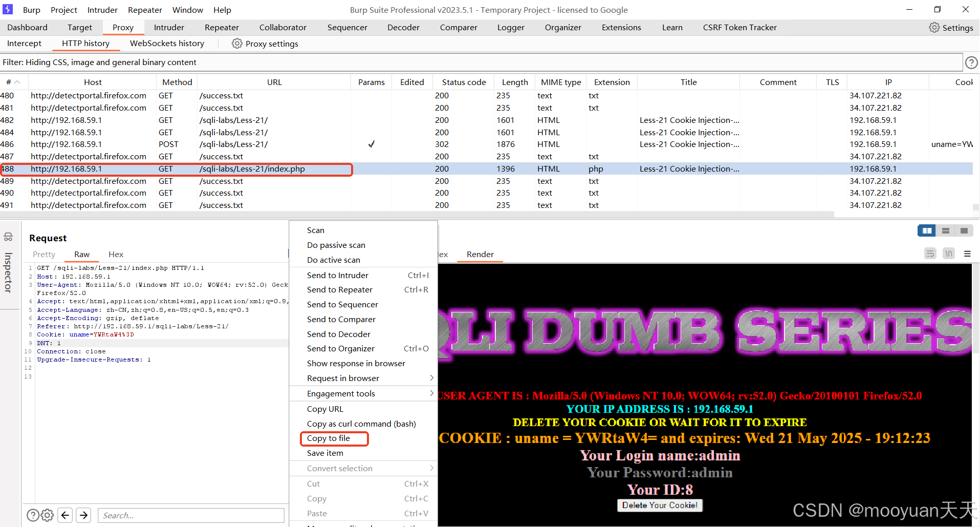The image size is (980, 527).
Task: Toggle word wrap in response panel
Action: tap(930, 254)
